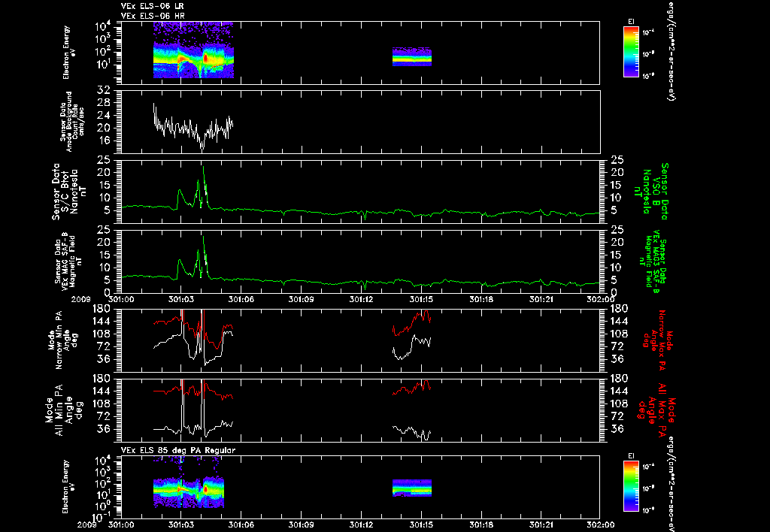The height and width of the screenshot is (532, 770).
Task: Click the '301:09' label on the bottom time axis
Action: click(x=301, y=524)
